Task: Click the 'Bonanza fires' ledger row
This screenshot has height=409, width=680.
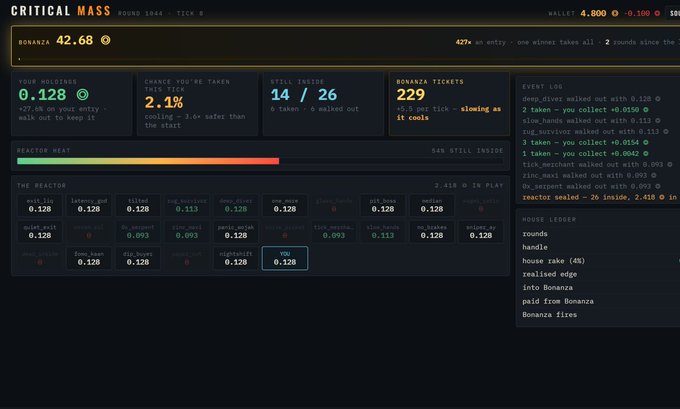Action: coord(601,314)
